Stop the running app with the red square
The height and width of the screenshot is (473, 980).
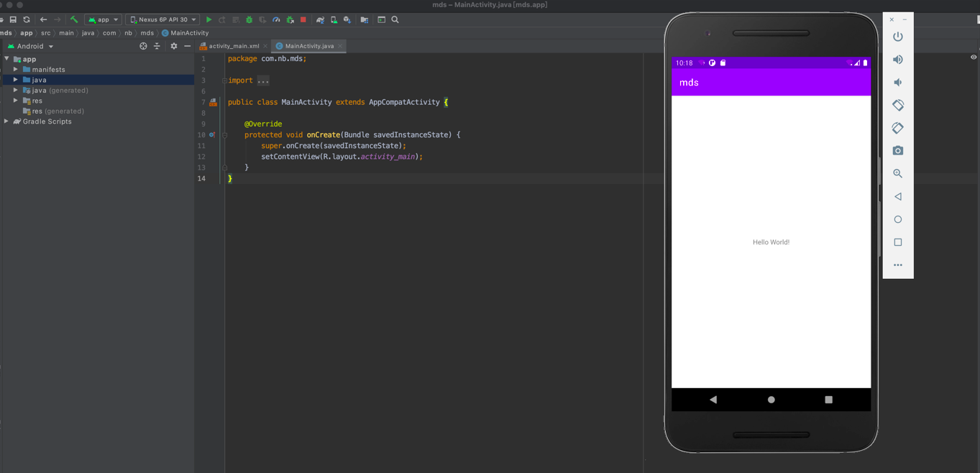click(303, 19)
